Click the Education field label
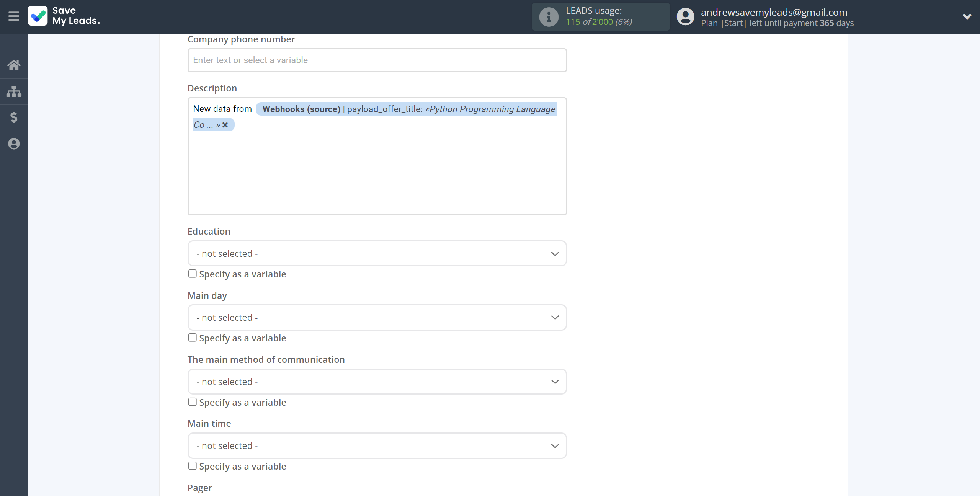This screenshot has width=980, height=496. pos(209,232)
